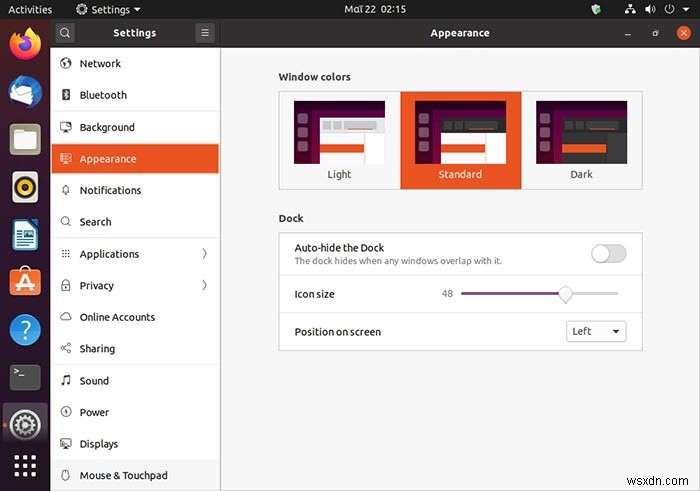Open the Files manager dock icon
The height and width of the screenshot is (491, 700).
[x=25, y=140]
